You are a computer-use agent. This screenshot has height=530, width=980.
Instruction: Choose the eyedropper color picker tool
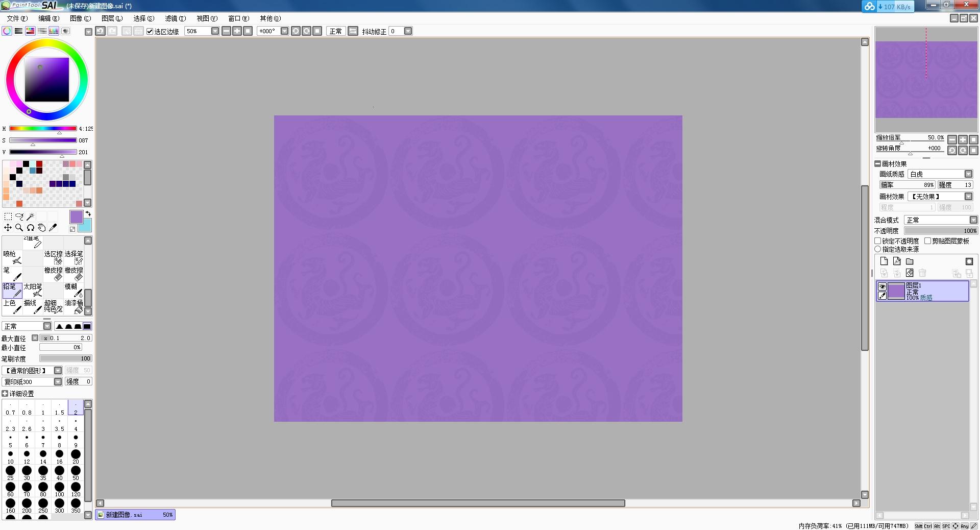tap(53, 228)
